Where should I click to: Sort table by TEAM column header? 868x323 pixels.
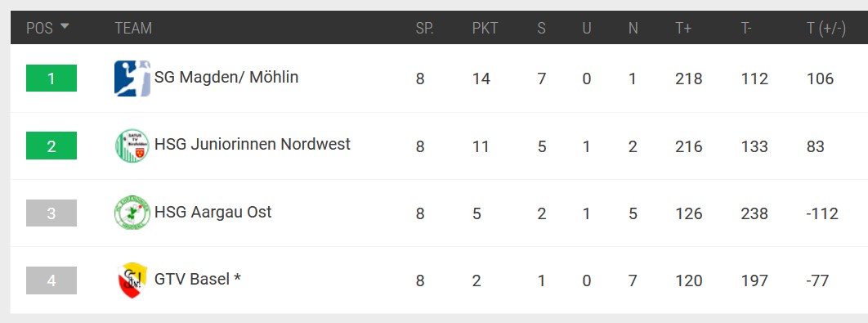tap(133, 28)
